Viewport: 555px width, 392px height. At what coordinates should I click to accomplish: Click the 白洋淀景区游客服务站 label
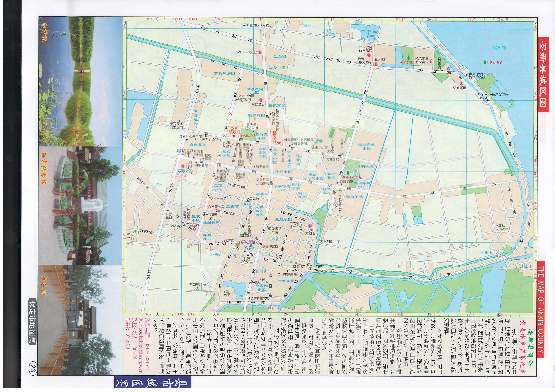tap(477, 76)
